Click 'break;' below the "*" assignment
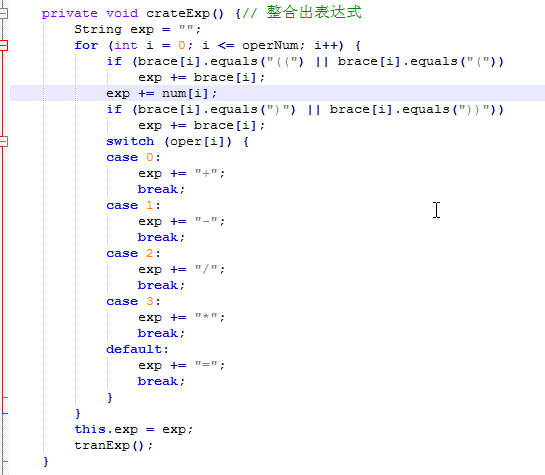The height and width of the screenshot is (475, 545). click(x=161, y=333)
